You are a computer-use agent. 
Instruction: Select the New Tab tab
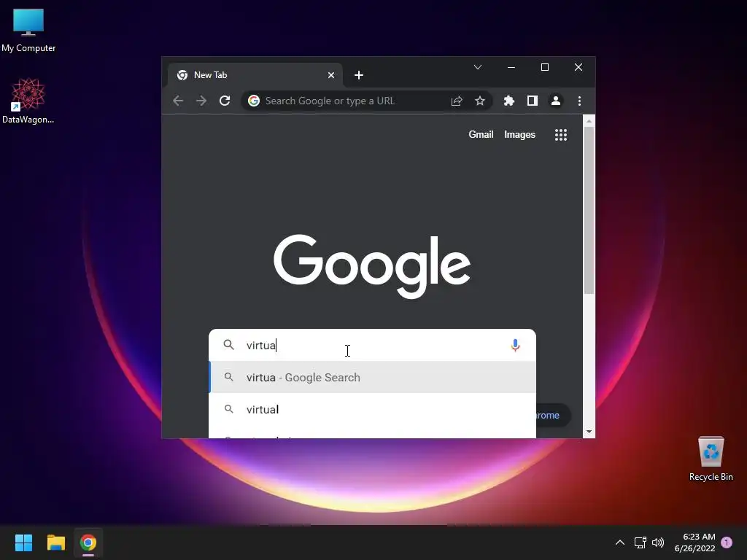tap(255, 75)
